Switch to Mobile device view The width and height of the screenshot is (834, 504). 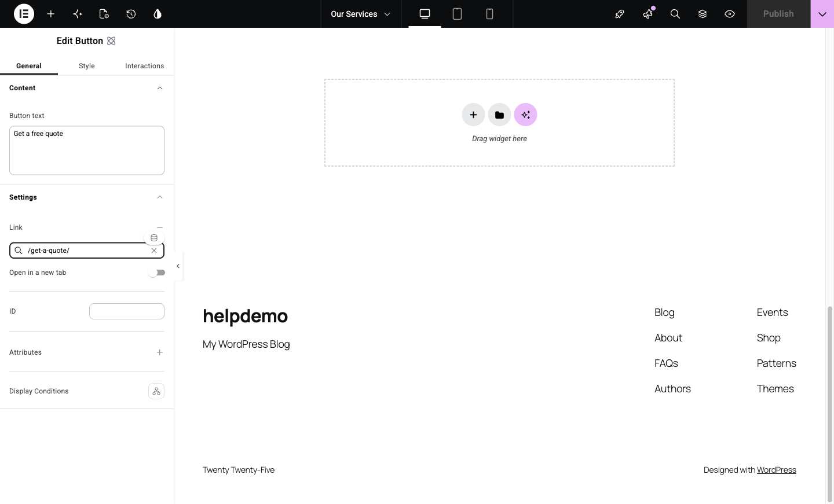click(x=489, y=14)
